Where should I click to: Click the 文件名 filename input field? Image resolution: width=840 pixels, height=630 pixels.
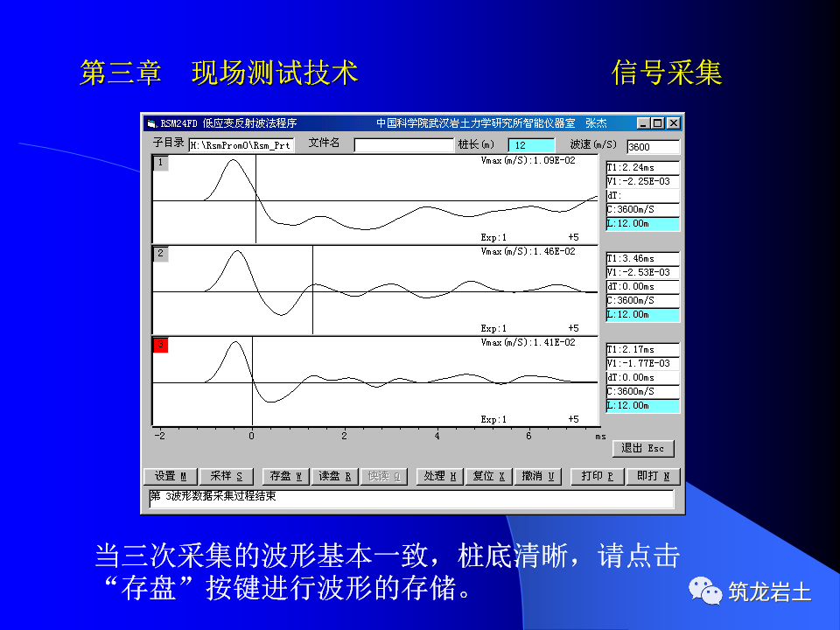point(404,145)
